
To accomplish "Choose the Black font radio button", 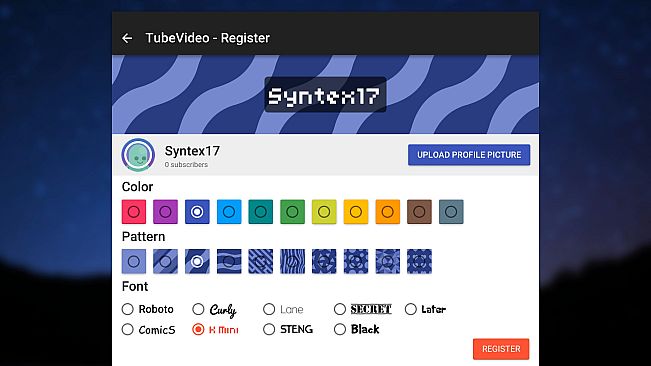I will pyautogui.click(x=340, y=329).
